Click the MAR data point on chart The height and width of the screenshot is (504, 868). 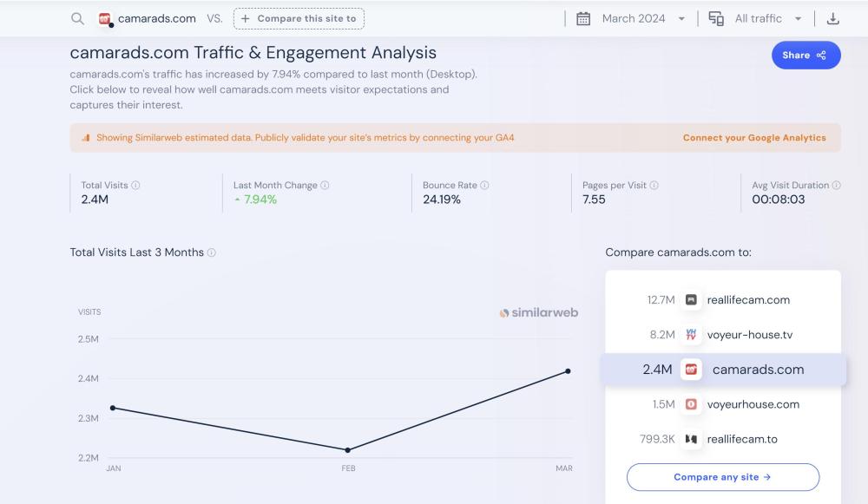coord(568,371)
